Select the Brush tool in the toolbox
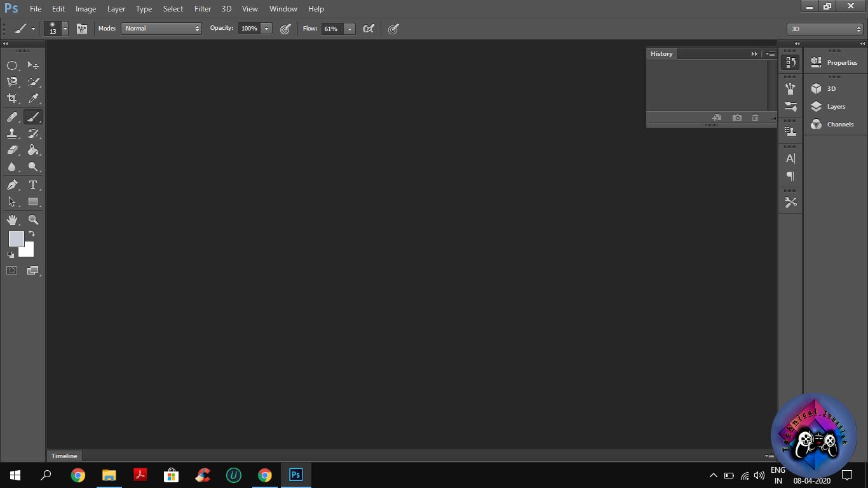The height and width of the screenshot is (488, 868). pyautogui.click(x=33, y=117)
